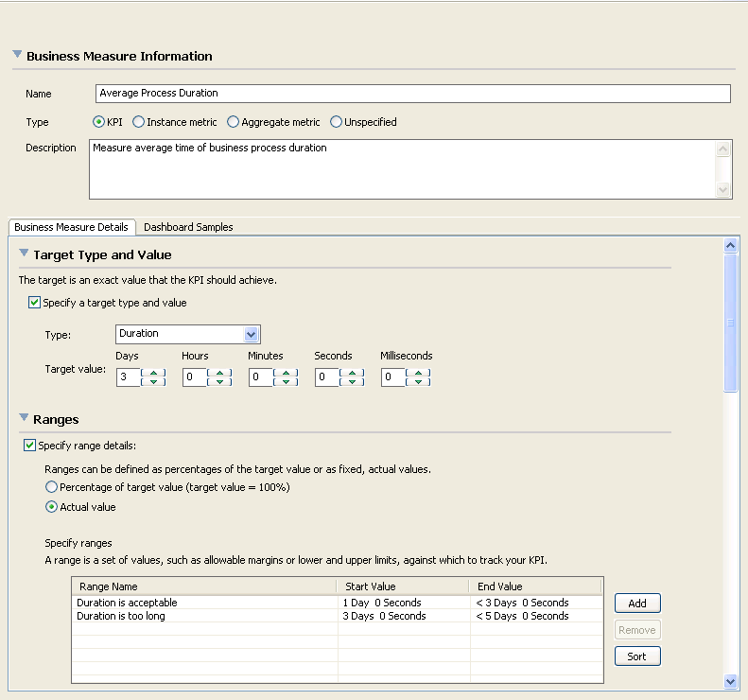
Task: Click the Add range button
Action: tap(636, 604)
